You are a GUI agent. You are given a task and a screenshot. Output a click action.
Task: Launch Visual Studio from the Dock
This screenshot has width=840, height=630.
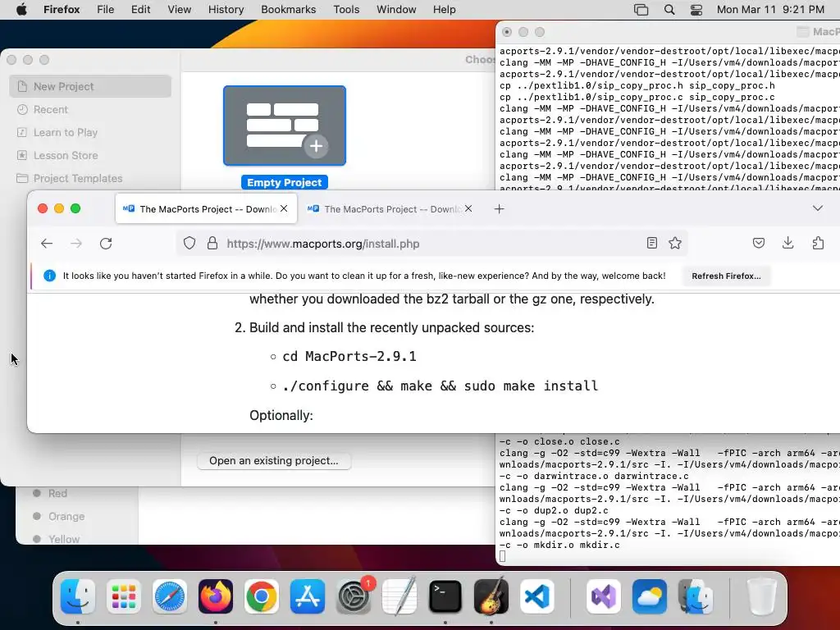tap(604, 596)
